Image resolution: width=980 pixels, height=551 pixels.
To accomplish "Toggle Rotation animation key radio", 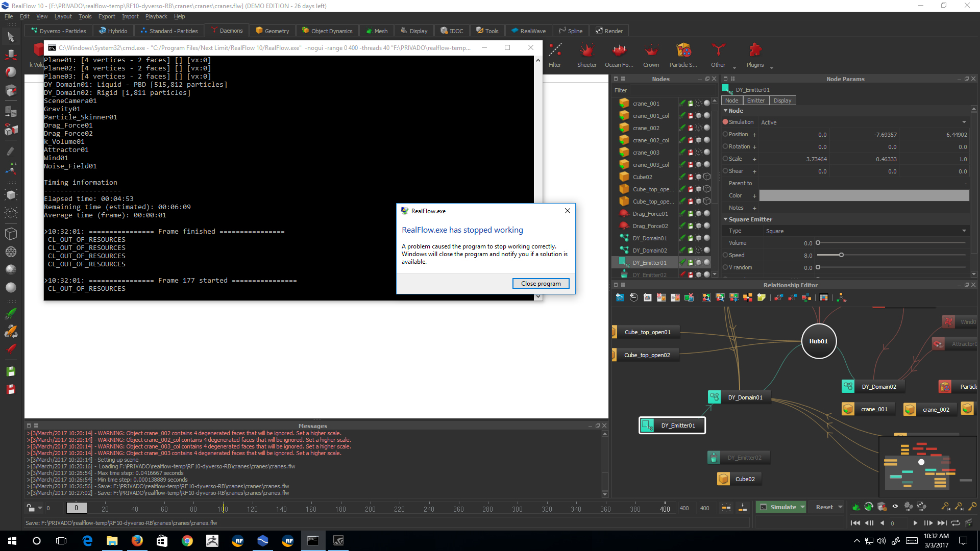I will 725,146.
